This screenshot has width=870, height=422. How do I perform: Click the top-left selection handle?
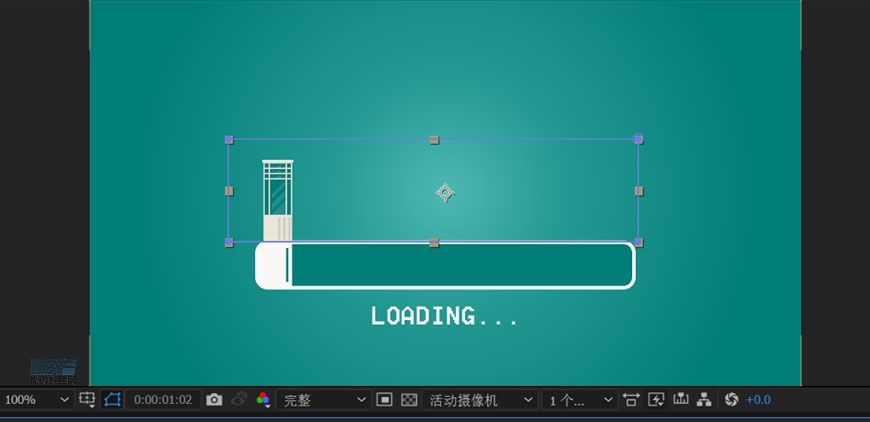pyautogui.click(x=229, y=140)
